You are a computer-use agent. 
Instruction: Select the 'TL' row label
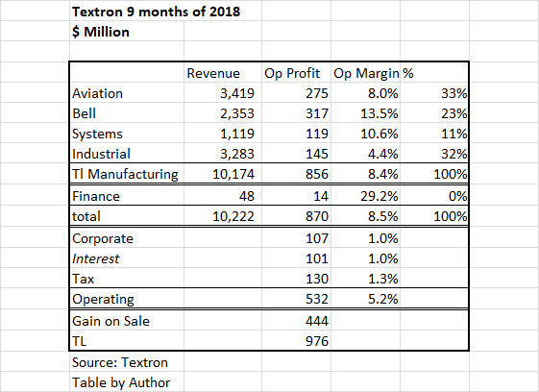[x=127, y=341]
